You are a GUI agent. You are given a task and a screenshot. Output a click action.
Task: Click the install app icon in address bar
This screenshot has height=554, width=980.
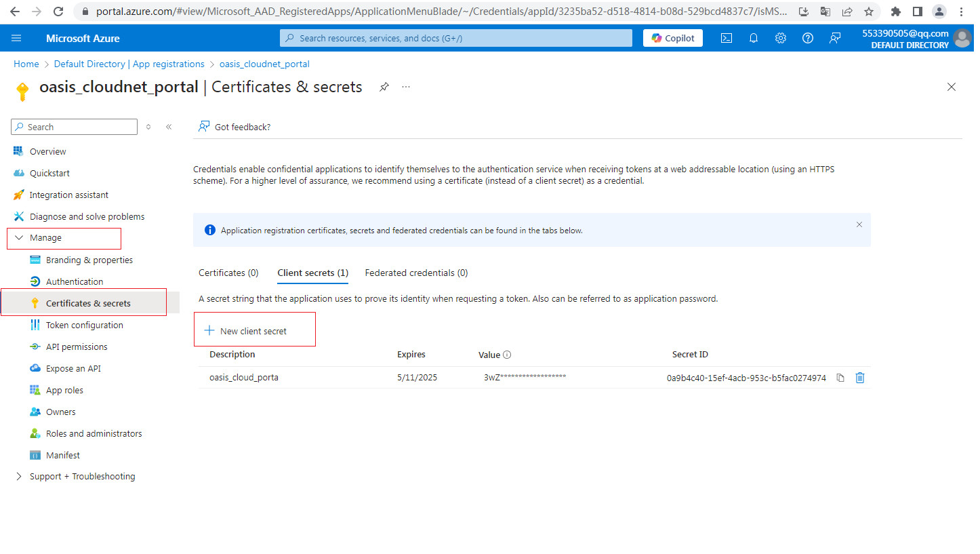coord(804,12)
